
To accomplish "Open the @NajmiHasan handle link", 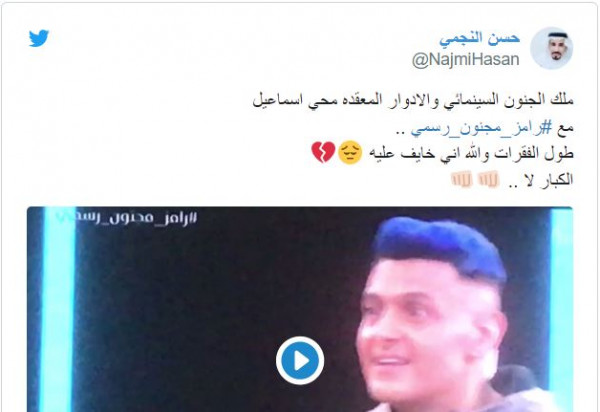I will click(465, 60).
